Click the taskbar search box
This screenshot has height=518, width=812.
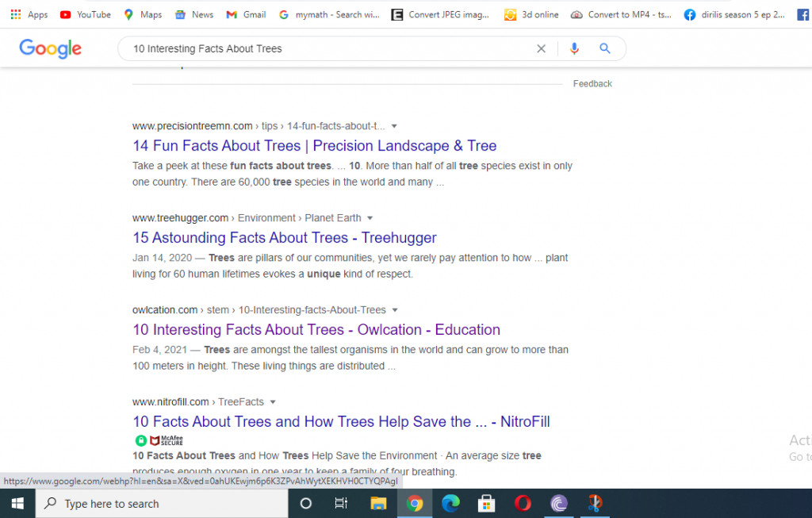162,504
